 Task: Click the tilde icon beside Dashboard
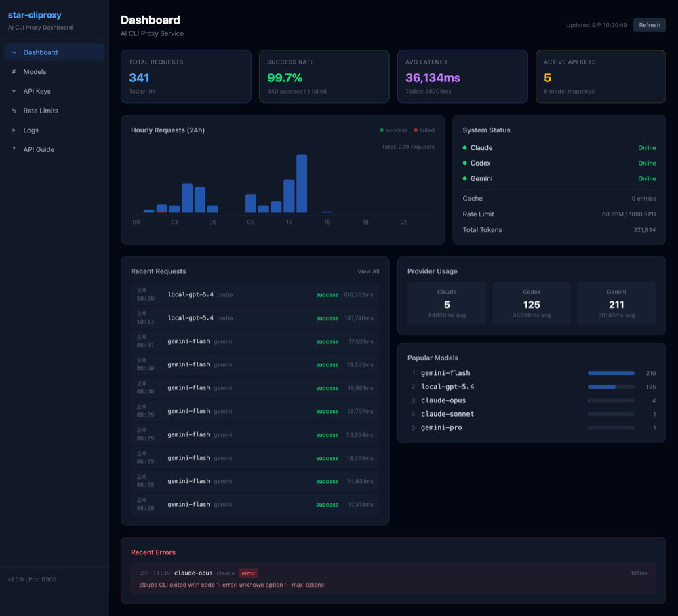click(x=14, y=52)
